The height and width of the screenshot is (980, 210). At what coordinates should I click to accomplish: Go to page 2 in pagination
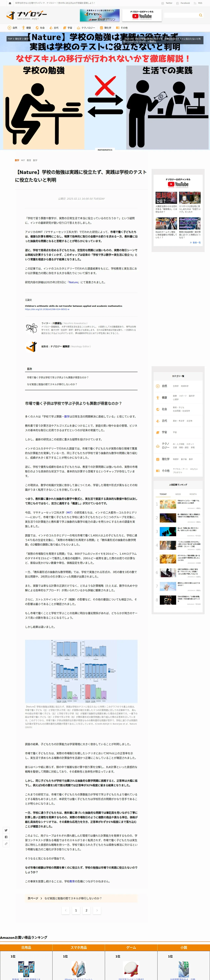coord(87,910)
